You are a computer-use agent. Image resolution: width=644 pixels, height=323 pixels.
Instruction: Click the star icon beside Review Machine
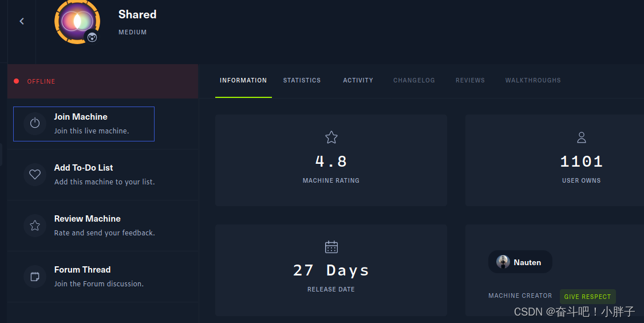click(35, 225)
